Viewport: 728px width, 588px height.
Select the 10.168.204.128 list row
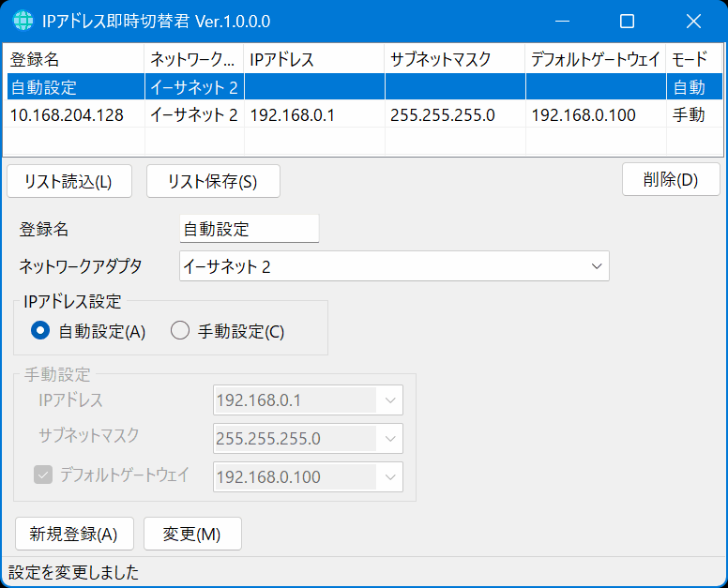[x=364, y=114]
